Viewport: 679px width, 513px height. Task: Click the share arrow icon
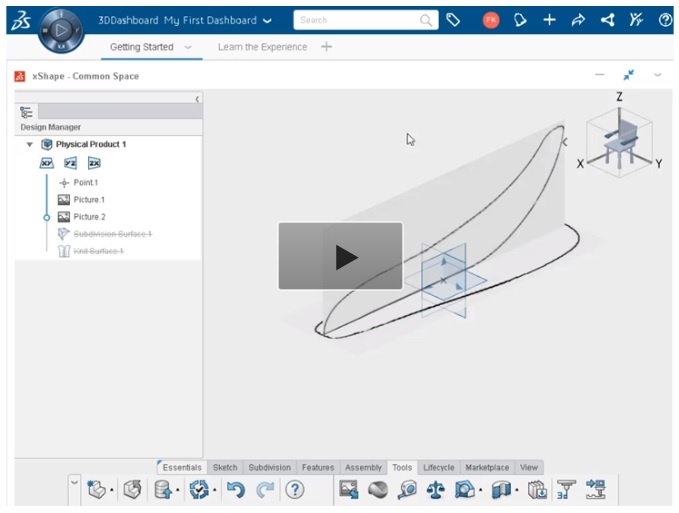coord(578,20)
